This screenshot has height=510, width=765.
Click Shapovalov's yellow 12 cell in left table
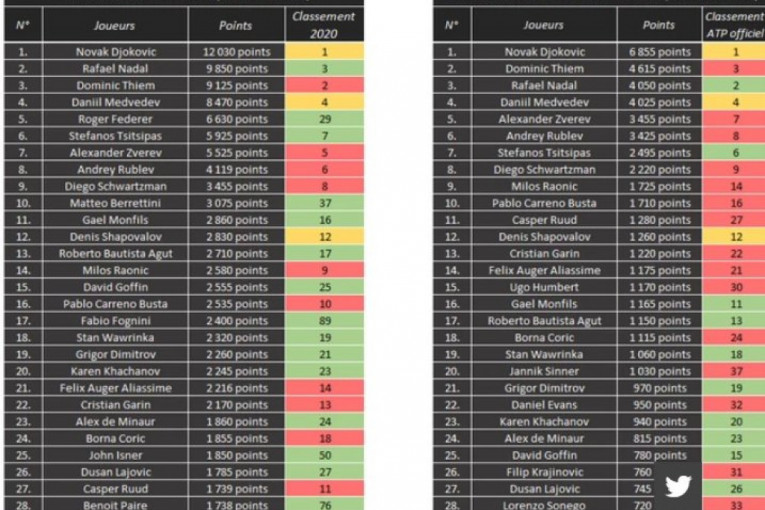324,236
